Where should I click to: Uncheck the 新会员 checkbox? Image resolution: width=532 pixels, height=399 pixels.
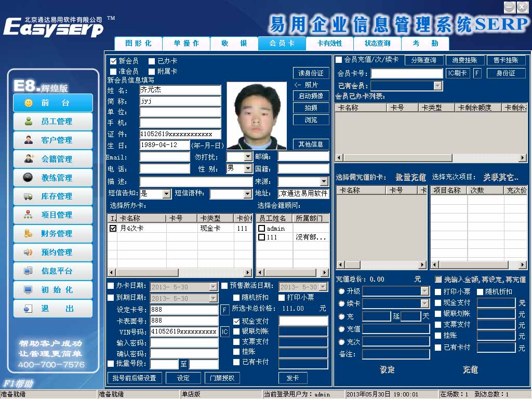[113, 61]
